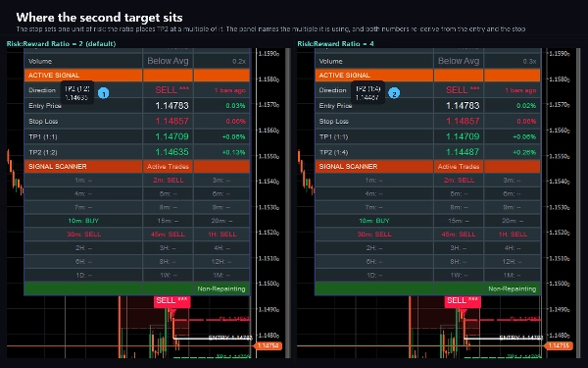The image size is (588, 368).
Task: Click 'Active Trades' cell in Ratio = 2 panel
Action: (x=168, y=167)
